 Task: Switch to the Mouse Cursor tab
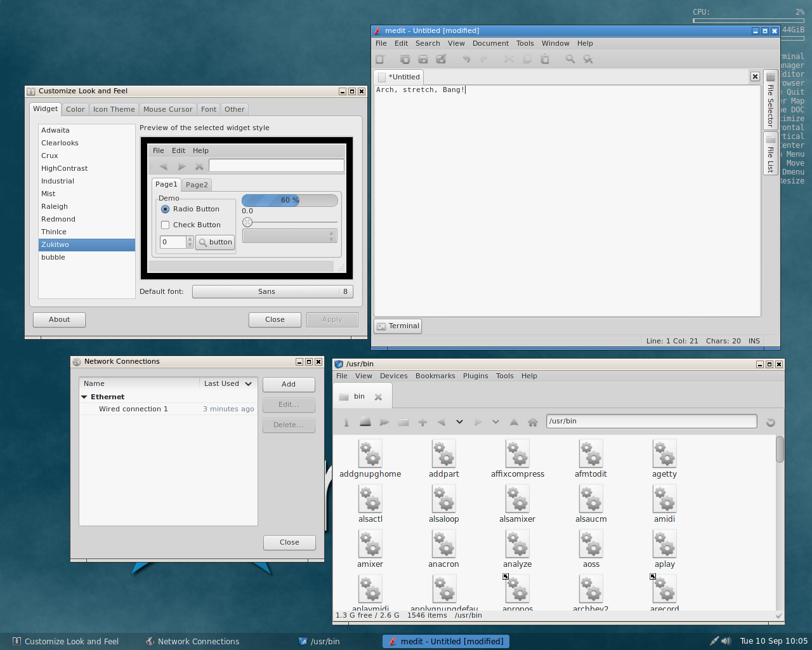click(x=167, y=109)
